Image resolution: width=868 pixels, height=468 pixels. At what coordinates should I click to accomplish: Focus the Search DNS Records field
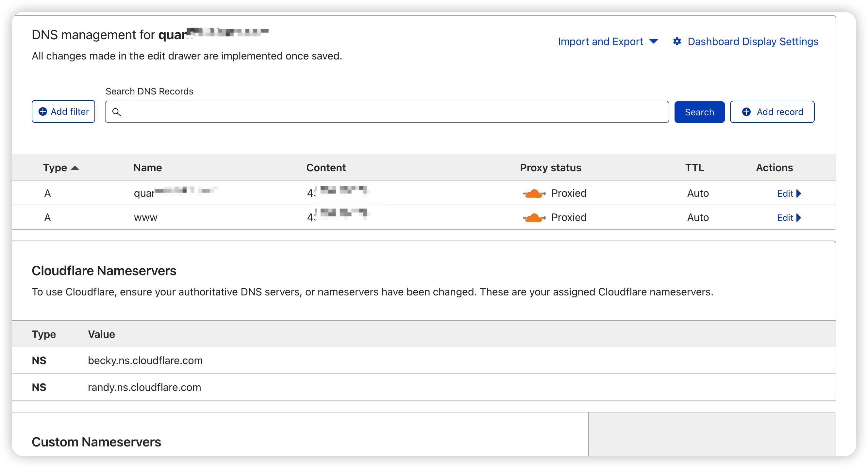click(387, 112)
